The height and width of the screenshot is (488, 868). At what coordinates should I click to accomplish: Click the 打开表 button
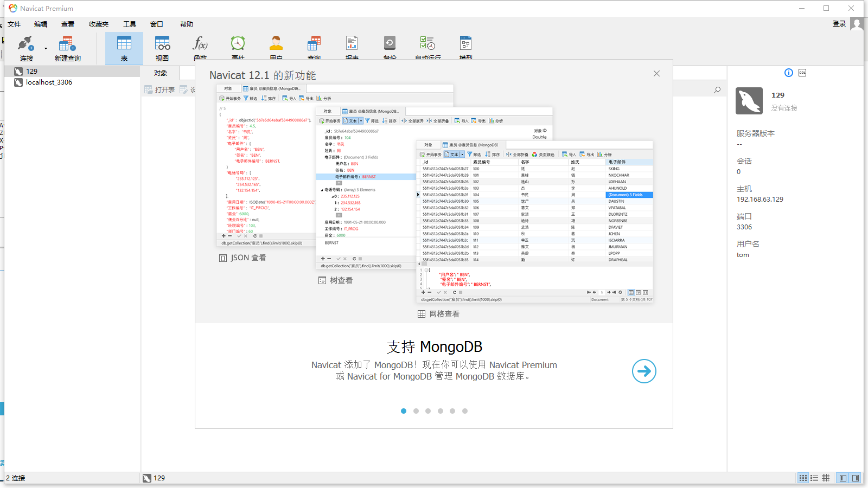tap(159, 89)
